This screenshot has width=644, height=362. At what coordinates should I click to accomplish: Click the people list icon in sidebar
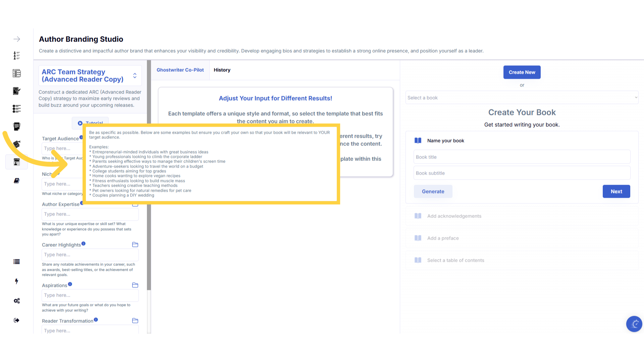[x=17, y=56]
